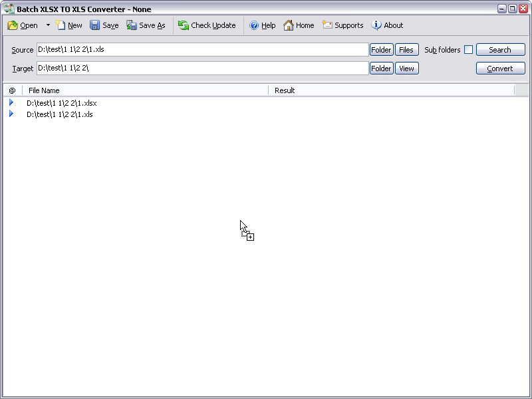
Task: Click the Search button
Action: pyautogui.click(x=501, y=50)
